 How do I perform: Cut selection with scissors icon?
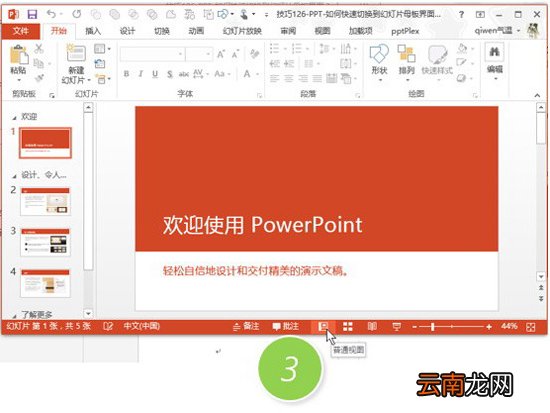click(x=39, y=49)
